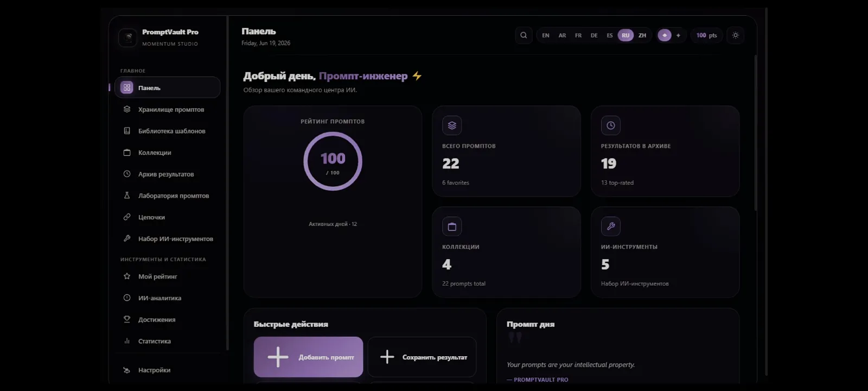Click the settings icon beside Настройки
This screenshot has height=391, width=868.
127,370
